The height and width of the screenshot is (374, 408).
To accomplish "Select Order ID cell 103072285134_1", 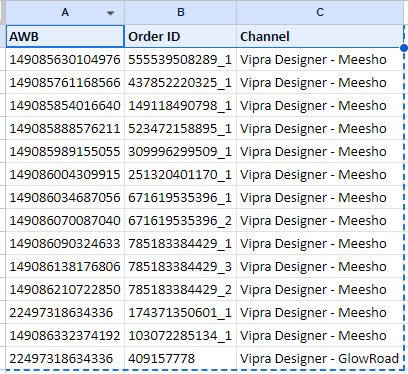I will click(x=180, y=335).
